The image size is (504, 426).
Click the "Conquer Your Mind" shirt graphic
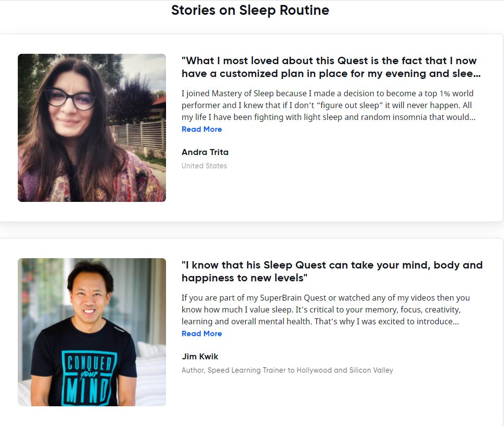(x=89, y=374)
